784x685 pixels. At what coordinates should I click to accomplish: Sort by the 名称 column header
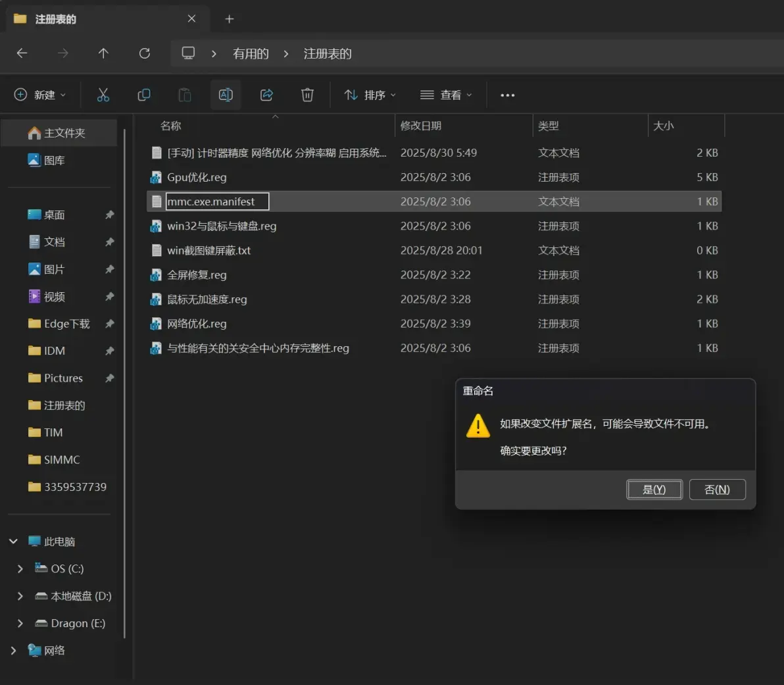point(170,126)
